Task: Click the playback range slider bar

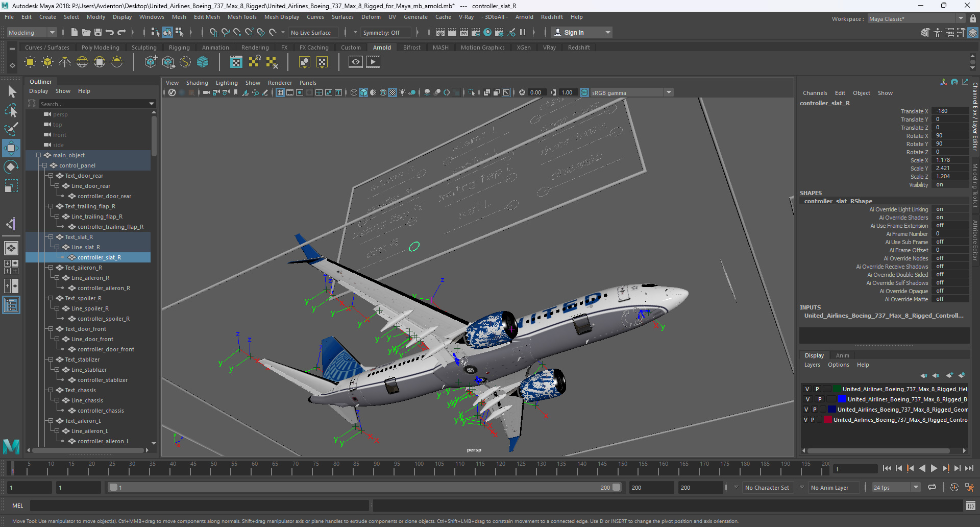Action: (x=364, y=487)
